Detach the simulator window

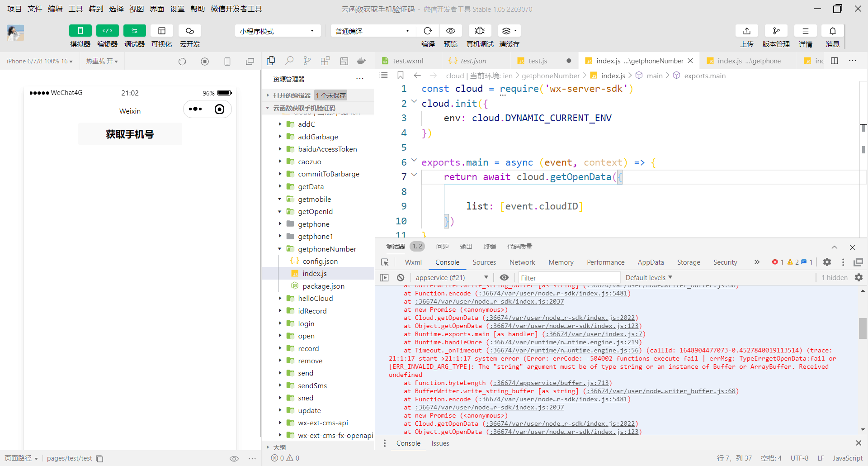[x=250, y=62]
